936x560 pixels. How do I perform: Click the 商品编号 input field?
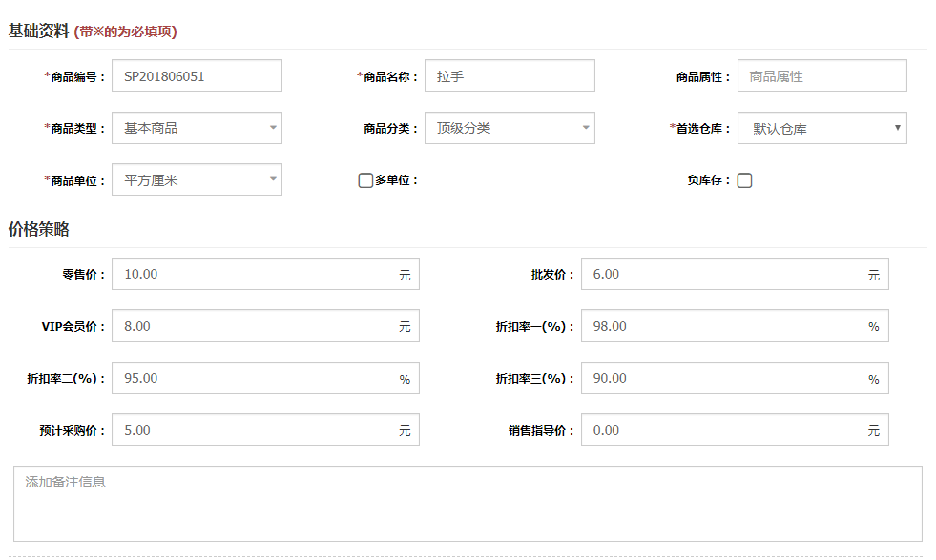[x=197, y=76]
